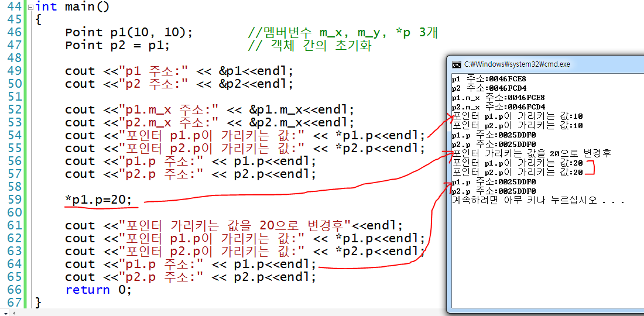Click console prompt '계속하려면 아무 키나 누르십시오'
The image size is (644, 316).
[538, 201]
